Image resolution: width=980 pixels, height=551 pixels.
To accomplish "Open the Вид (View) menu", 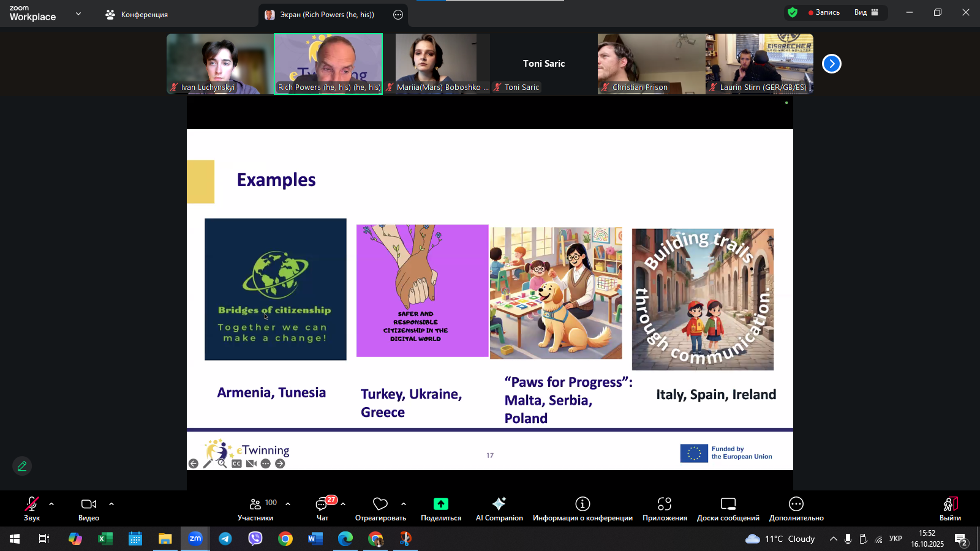I will [x=866, y=12].
